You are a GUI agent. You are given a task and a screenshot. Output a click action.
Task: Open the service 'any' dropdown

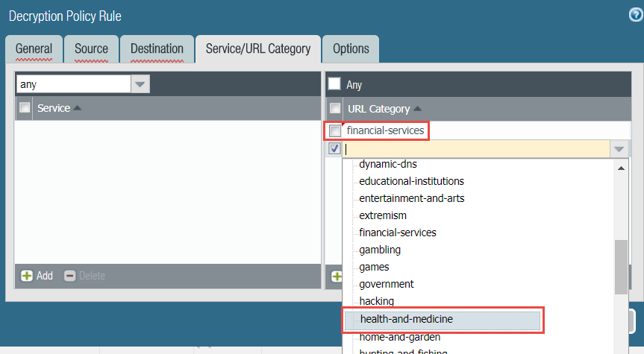pyautogui.click(x=140, y=84)
